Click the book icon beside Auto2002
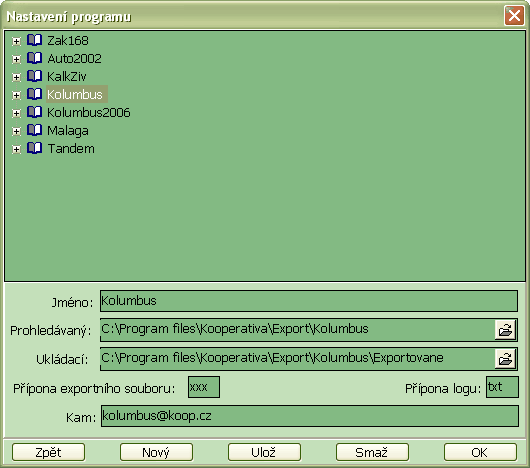Image resolution: width=530 pixels, height=468 pixels. (34, 58)
